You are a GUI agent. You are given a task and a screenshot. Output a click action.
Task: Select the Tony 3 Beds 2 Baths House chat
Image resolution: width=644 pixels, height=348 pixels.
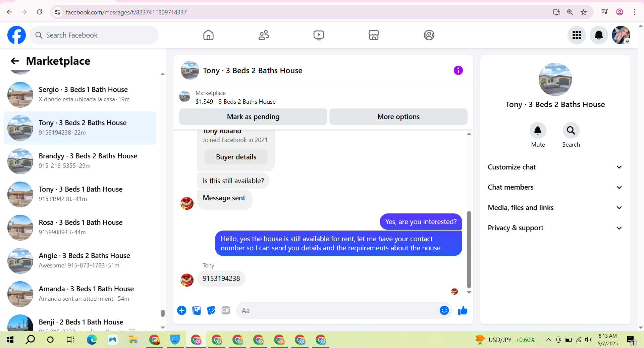point(80,128)
